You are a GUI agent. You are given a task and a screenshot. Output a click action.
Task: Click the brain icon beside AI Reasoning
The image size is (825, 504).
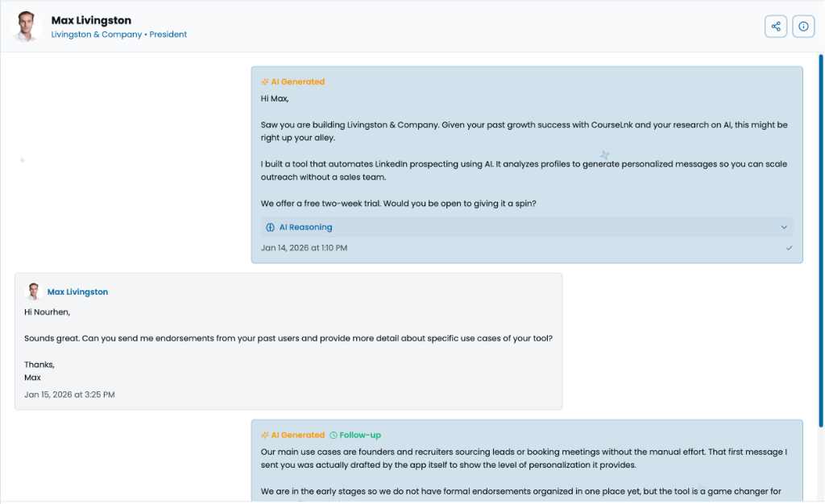(271, 228)
